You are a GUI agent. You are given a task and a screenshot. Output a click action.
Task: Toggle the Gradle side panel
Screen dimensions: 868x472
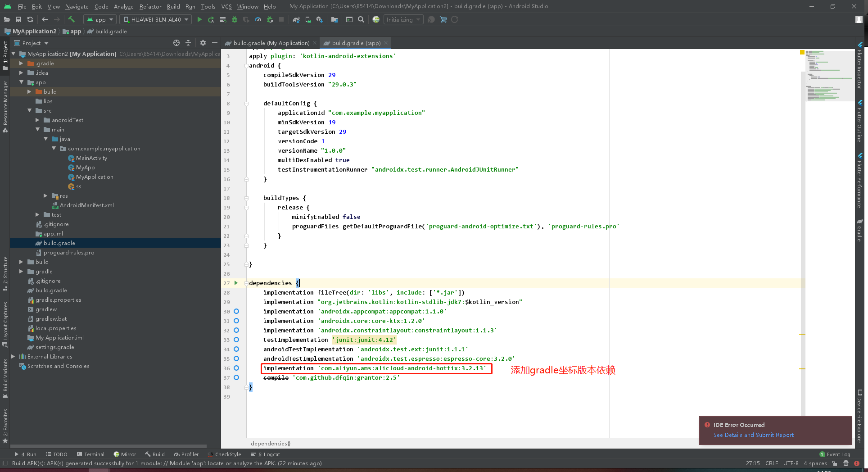point(859,230)
